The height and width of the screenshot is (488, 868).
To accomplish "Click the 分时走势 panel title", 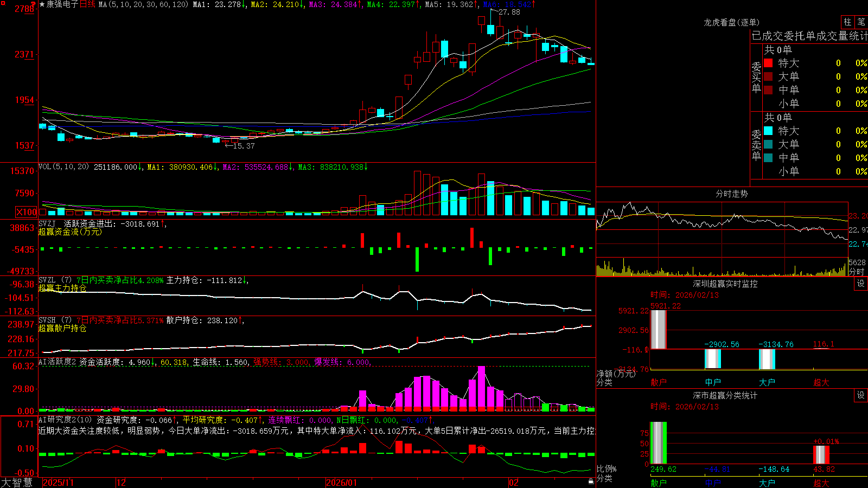I will tap(731, 194).
